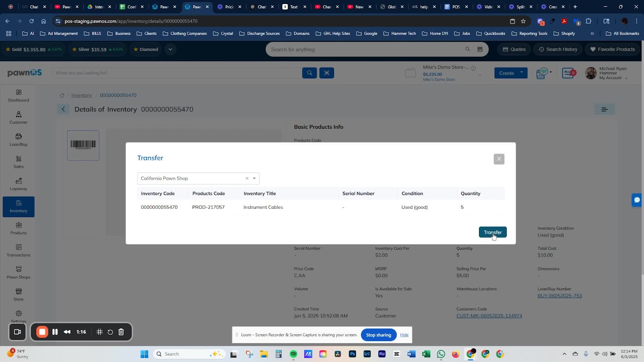Click the home breadcrumb icon
The height and width of the screenshot is (362, 644).
(62, 95)
